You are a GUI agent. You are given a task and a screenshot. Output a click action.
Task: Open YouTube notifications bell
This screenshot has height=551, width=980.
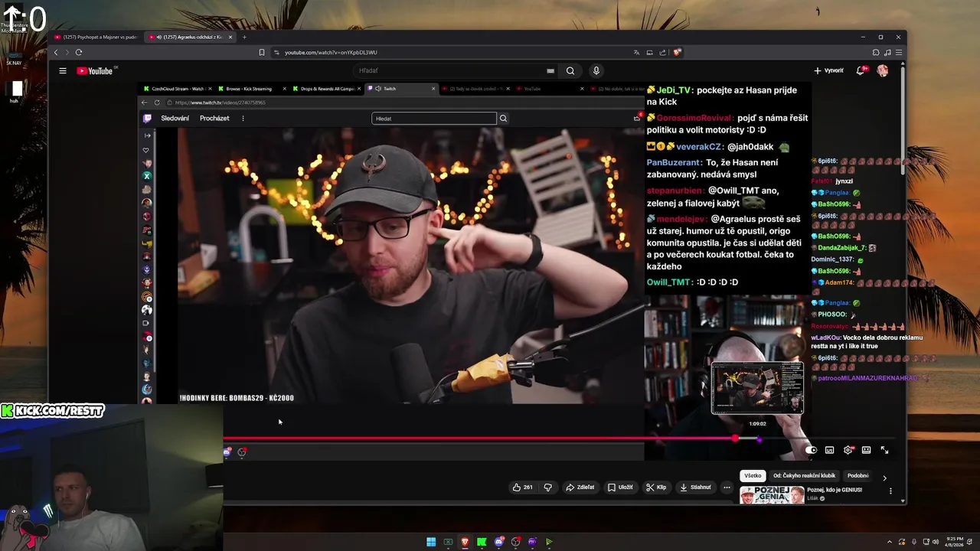pos(861,70)
